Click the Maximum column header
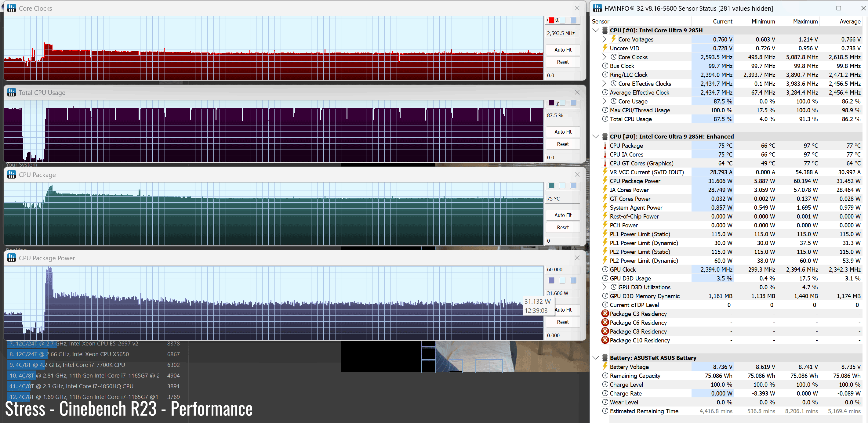Screen dimensions: 868x423 (x=798, y=21)
